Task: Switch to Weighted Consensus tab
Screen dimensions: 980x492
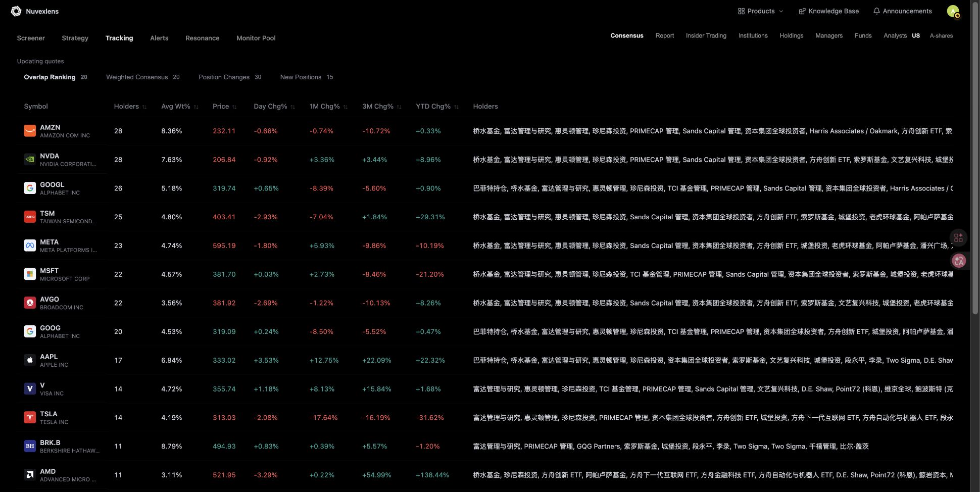Action: [143, 77]
